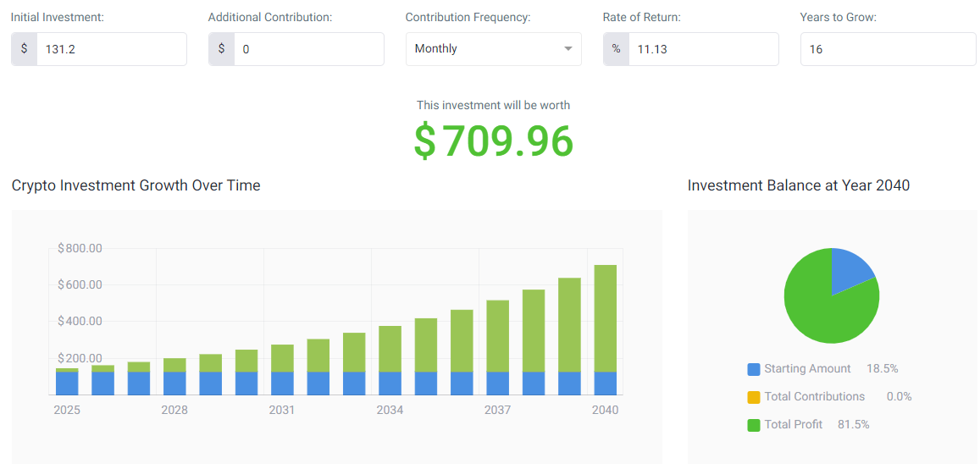
Task: Click the 'Total Profit' legend label
Action: (793, 425)
